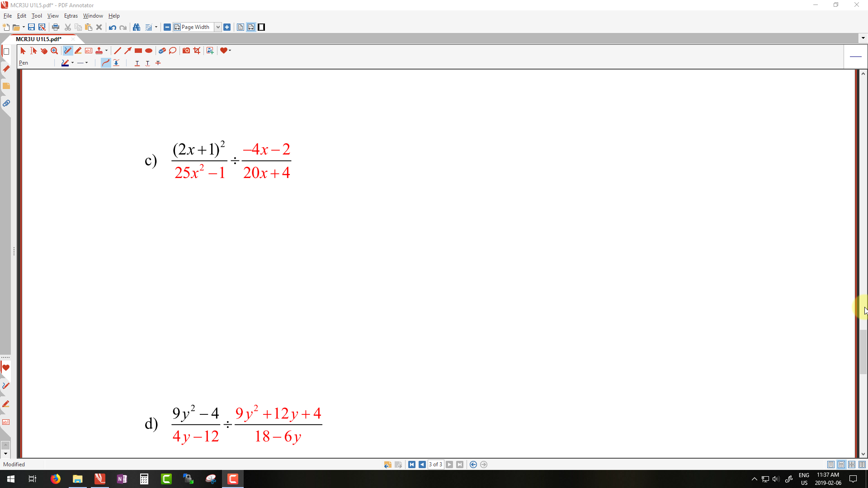Open the Windows Start menu

[11, 479]
